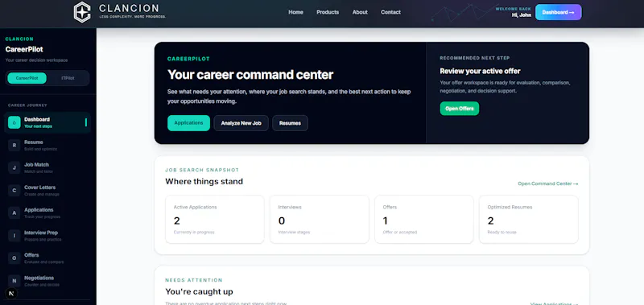Switch to the ITPilot toggle
The image size is (644, 305).
pyautogui.click(x=68, y=78)
